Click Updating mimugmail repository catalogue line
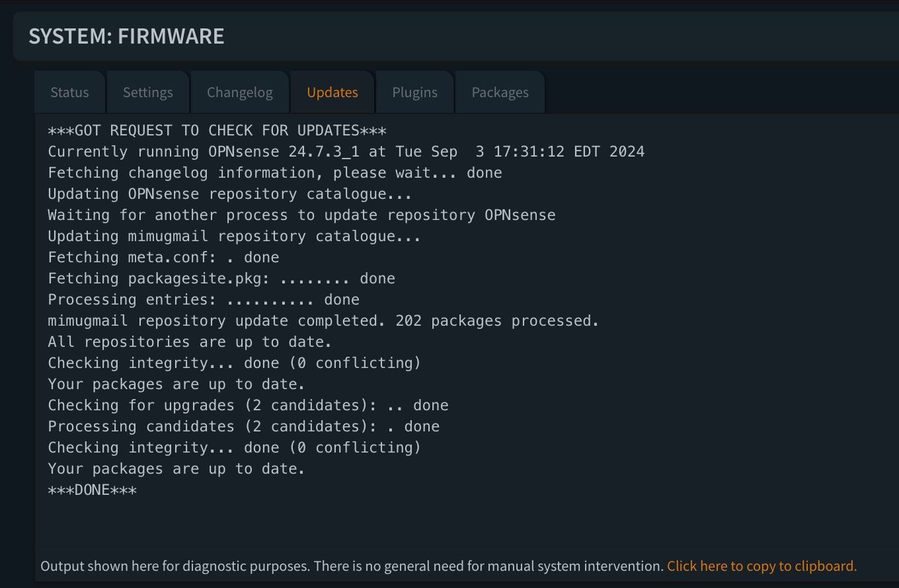899x588 pixels. click(234, 237)
